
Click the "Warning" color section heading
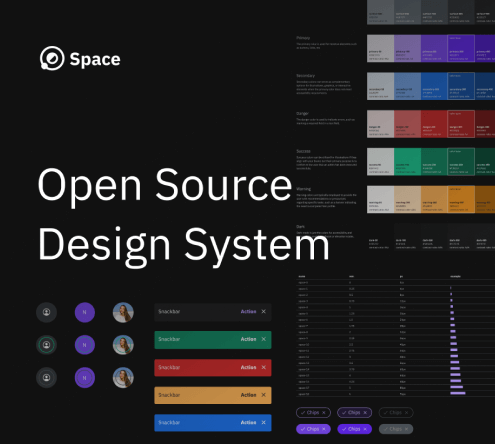pos(303,189)
